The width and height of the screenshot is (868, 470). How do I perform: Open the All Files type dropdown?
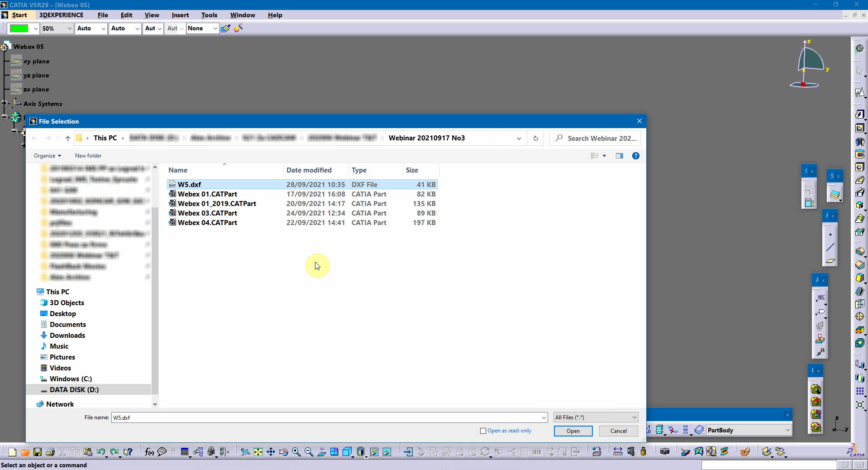[596, 417]
